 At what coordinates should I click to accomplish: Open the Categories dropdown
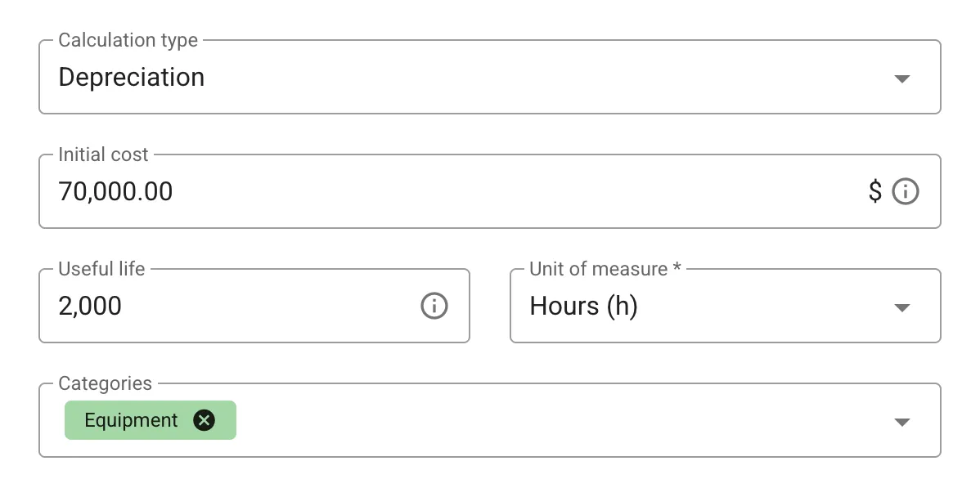click(x=901, y=422)
